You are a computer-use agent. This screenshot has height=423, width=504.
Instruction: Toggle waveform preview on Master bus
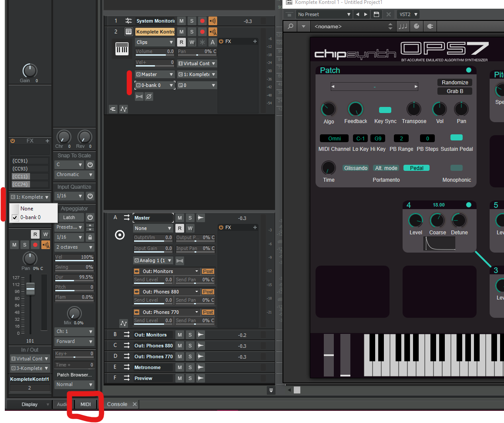point(201,218)
